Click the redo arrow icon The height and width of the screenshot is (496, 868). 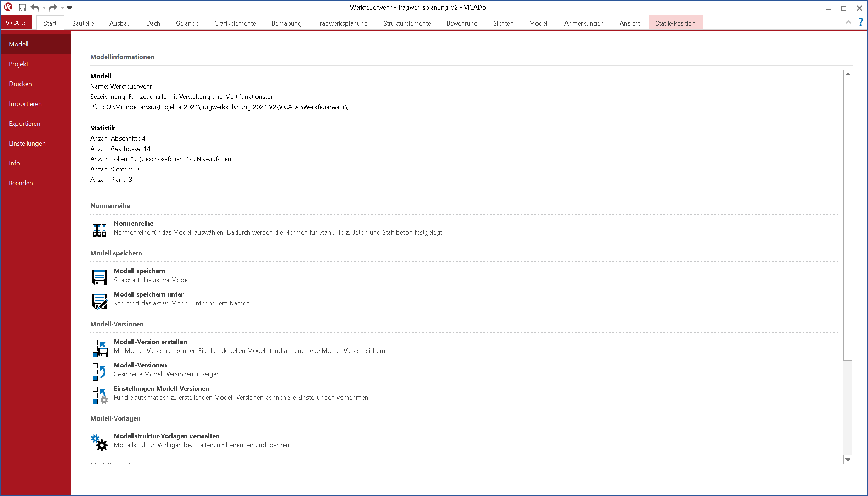pyautogui.click(x=53, y=7)
